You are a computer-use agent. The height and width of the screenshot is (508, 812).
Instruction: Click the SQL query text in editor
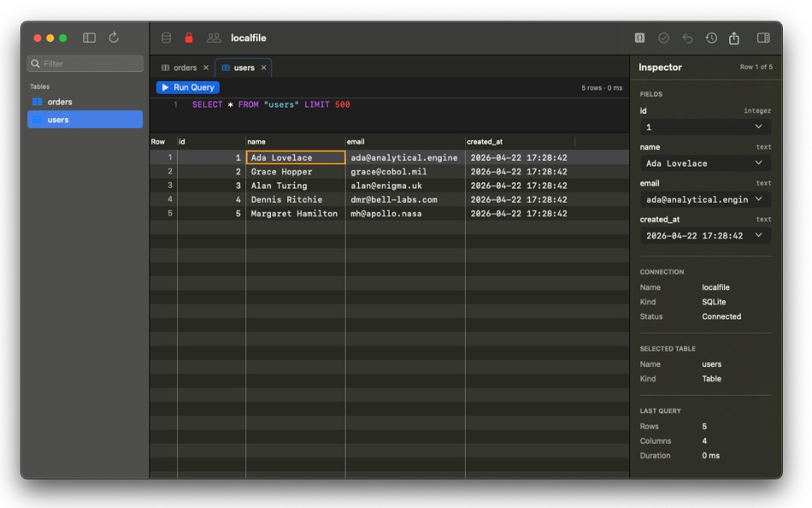271,104
